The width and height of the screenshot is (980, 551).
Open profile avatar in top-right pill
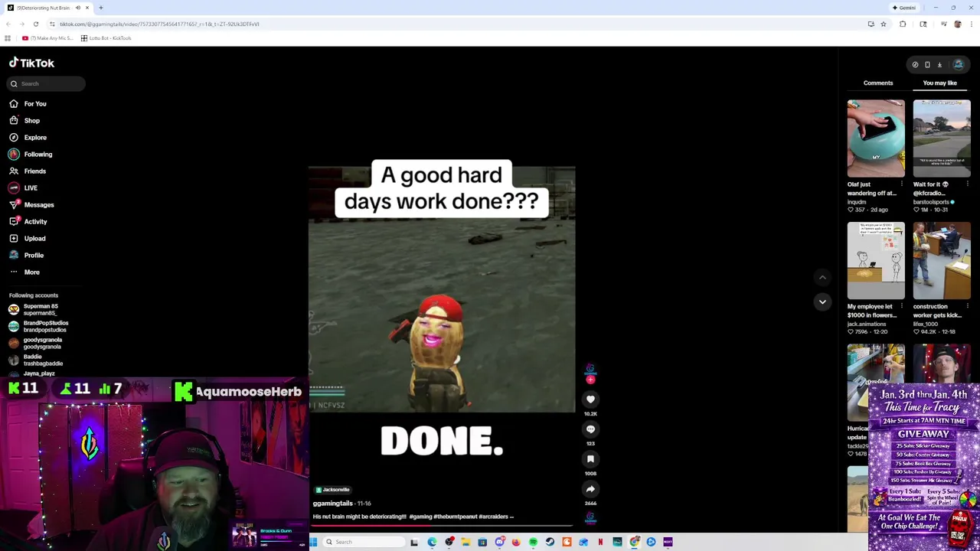click(x=958, y=64)
